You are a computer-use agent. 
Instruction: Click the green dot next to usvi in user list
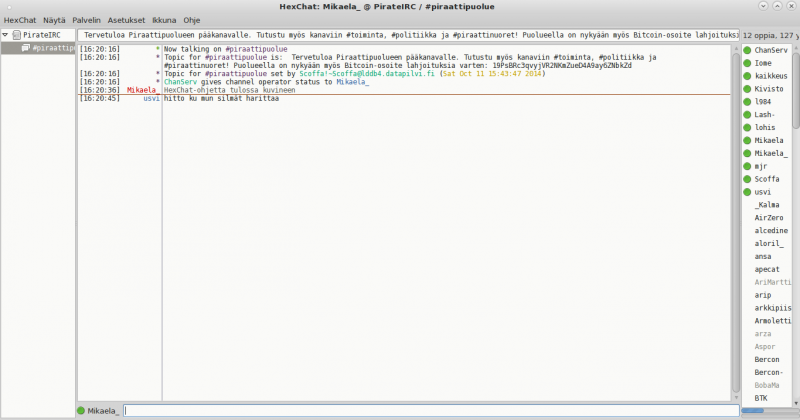[x=747, y=191]
